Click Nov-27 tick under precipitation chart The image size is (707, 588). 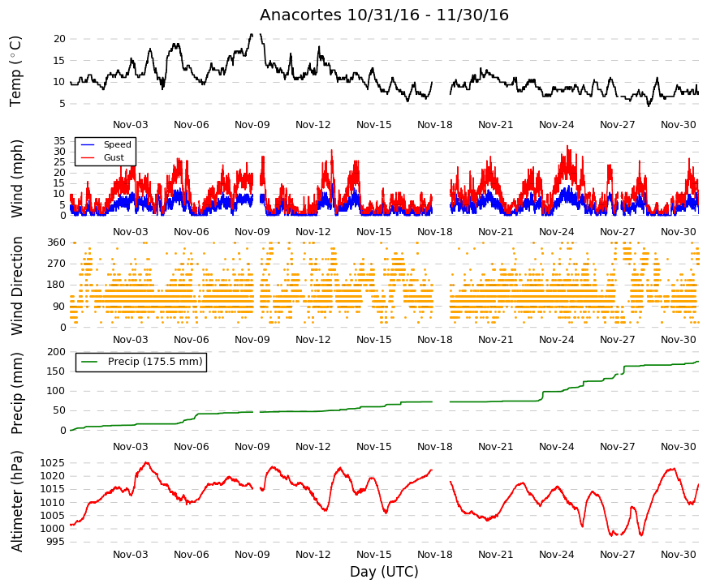point(617,447)
